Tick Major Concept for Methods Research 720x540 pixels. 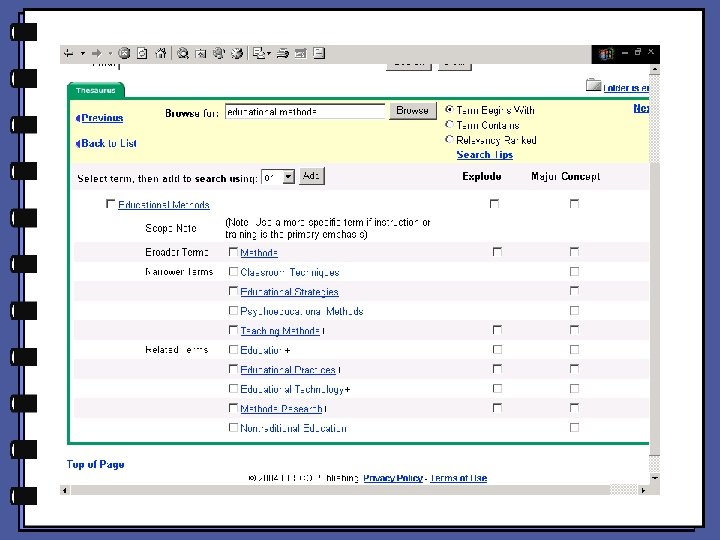point(574,408)
